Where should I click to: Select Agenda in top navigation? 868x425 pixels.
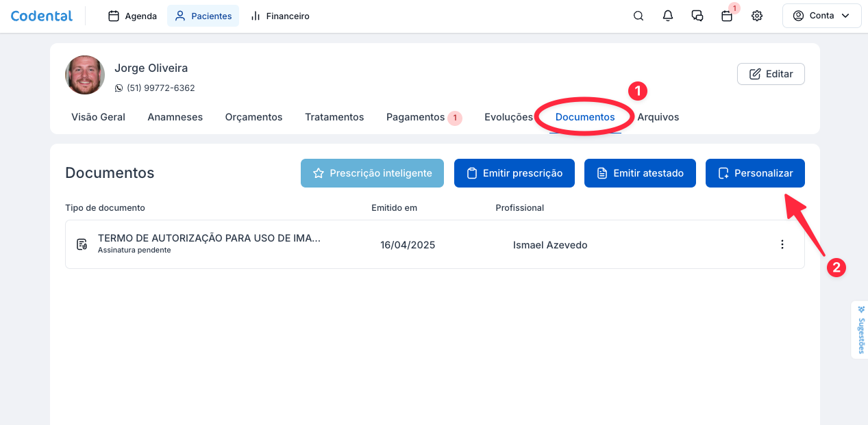pos(133,16)
